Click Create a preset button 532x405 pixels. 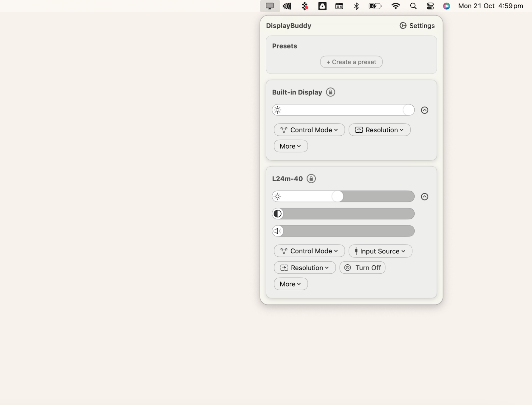[351, 62]
